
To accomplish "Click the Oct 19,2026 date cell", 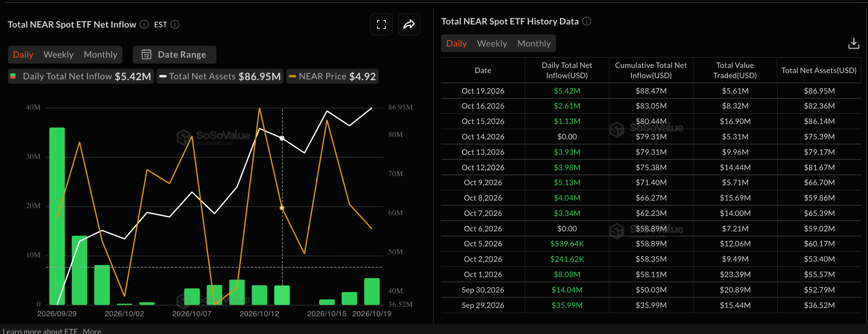I will tap(483, 91).
